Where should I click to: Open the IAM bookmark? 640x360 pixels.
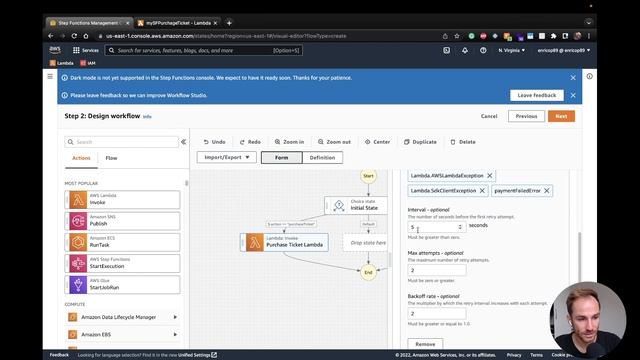(x=88, y=63)
